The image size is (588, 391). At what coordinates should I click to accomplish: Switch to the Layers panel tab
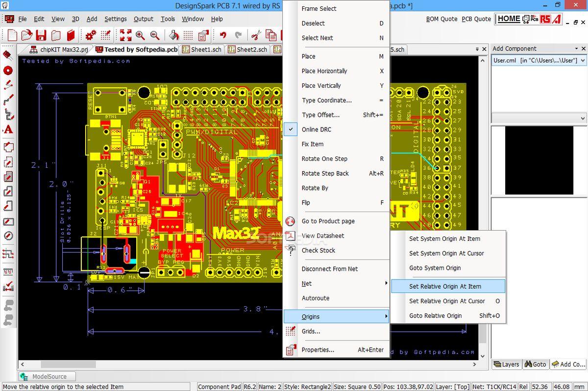point(506,364)
